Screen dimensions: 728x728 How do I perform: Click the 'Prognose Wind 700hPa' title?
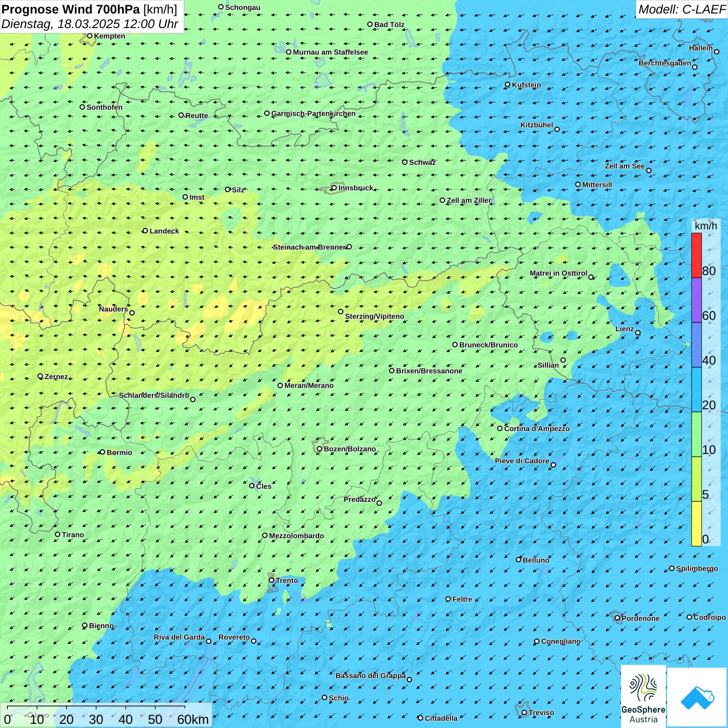(x=71, y=9)
